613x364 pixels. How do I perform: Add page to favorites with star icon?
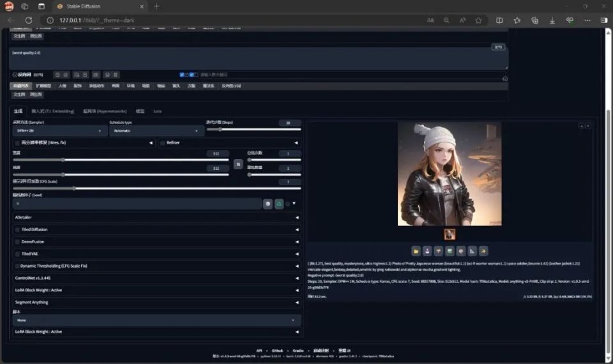tap(478, 20)
